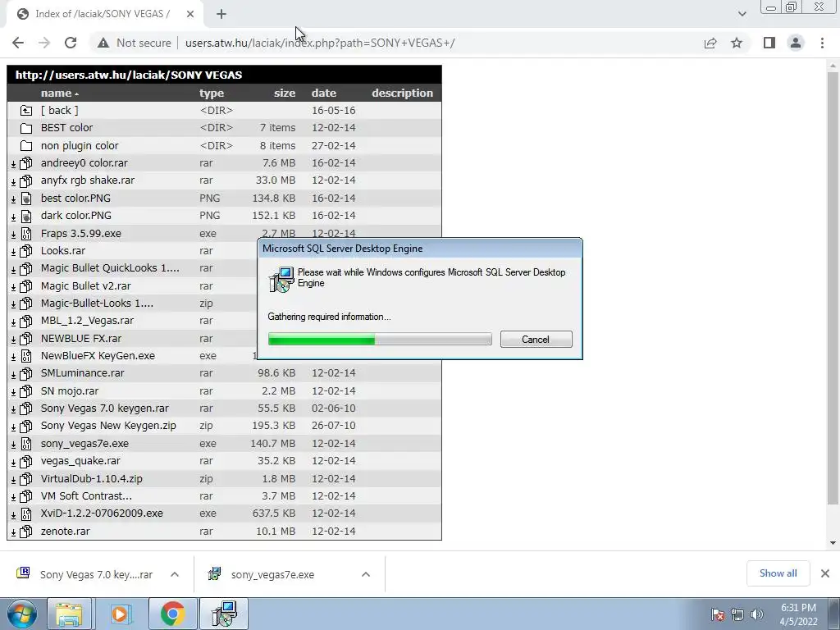
Task: Click the exe icon for XviD-1.2.2-07062009.exe
Action: click(x=25, y=514)
